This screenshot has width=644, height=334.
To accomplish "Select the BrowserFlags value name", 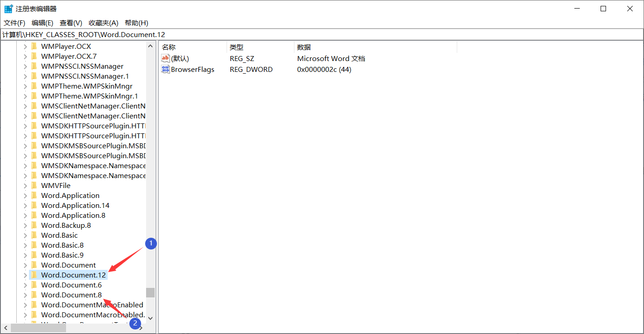I will coord(193,69).
